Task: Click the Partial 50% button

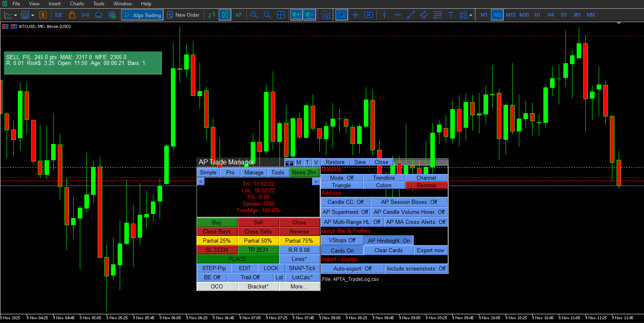Action: coord(258,241)
